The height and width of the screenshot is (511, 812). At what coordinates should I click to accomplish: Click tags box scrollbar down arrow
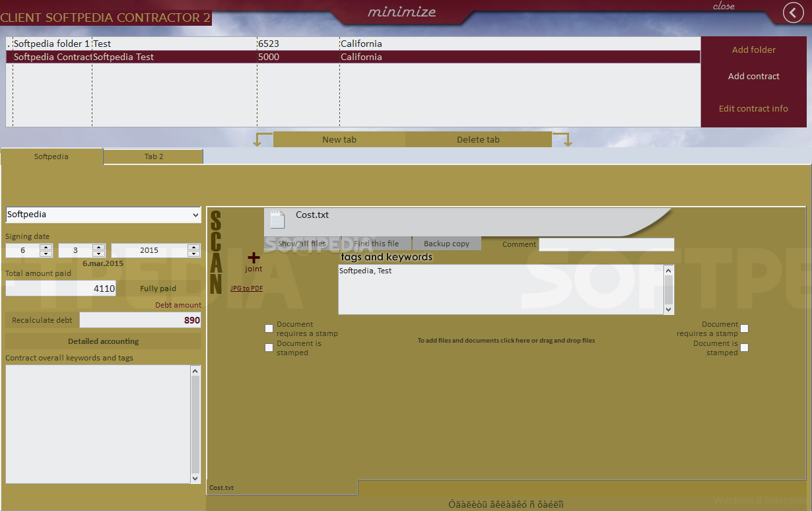click(669, 309)
